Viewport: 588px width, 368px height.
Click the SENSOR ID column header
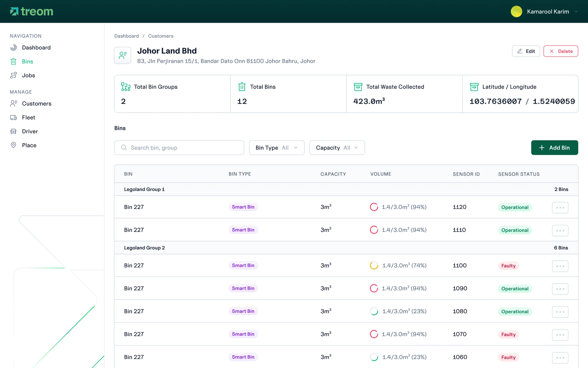click(x=466, y=174)
